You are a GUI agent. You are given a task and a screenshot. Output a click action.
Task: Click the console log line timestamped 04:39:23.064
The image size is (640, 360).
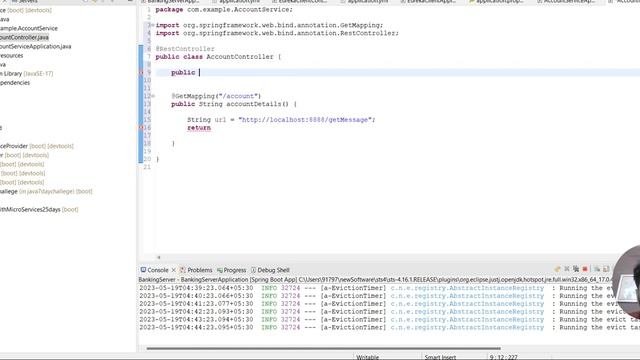pos(389,288)
